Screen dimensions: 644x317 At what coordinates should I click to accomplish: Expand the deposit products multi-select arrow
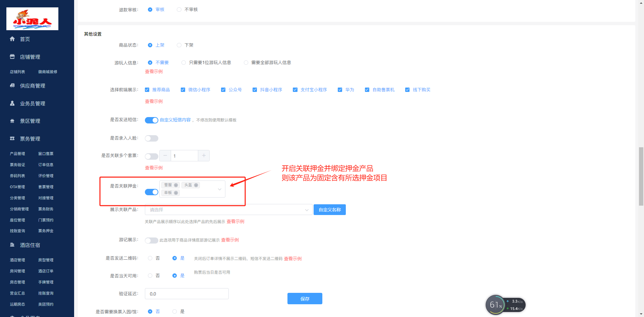click(x=219, y=189)
